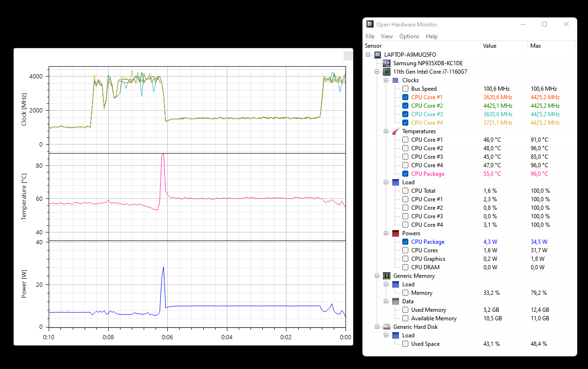The width and height of the screenshot is (588, 369).
Task: Click the Max column header
Action: [551, 46]
